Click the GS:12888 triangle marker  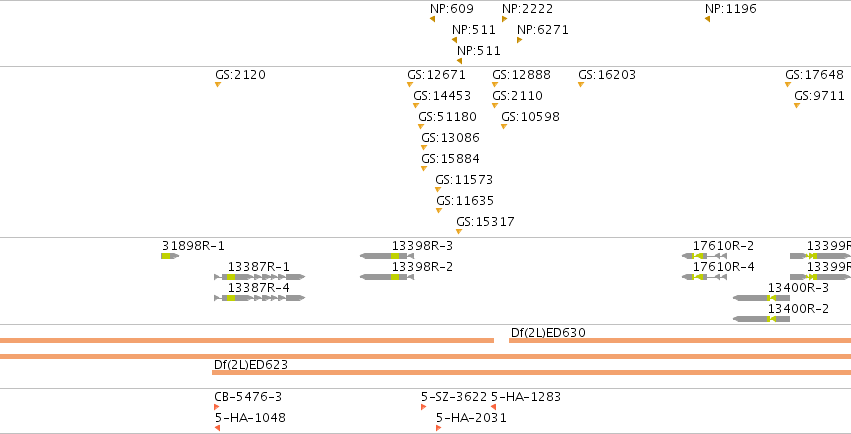pos(495,85)
